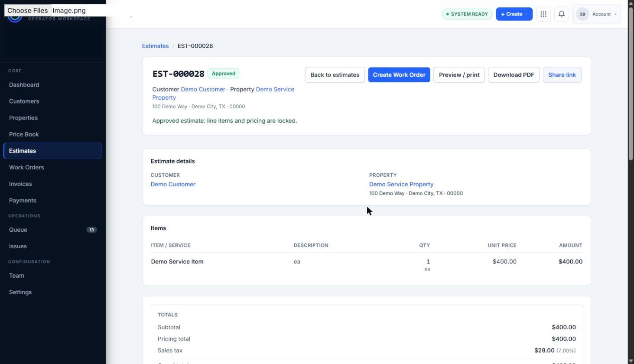
Task: Click the account avatar showing 39
Action: coord(582,14)
